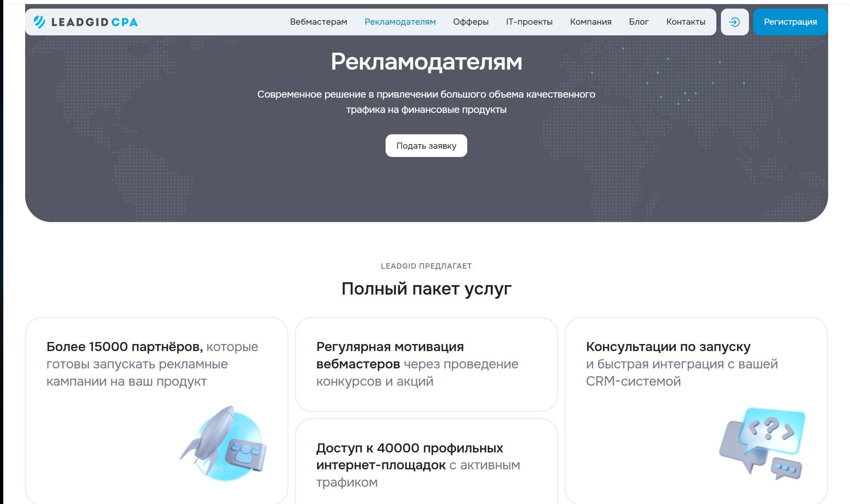Navigate to the Блог page
The image size is (850, 504).
(638, 22)
